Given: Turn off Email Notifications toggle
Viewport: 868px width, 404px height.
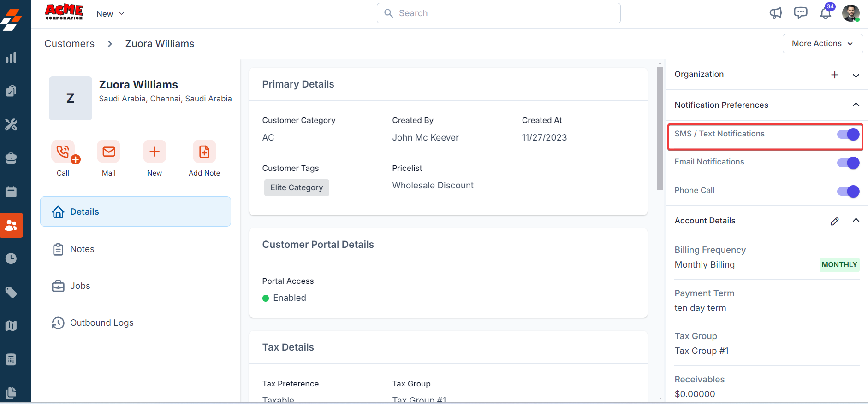Looking at the screenshot, I should tap(848, 163).
